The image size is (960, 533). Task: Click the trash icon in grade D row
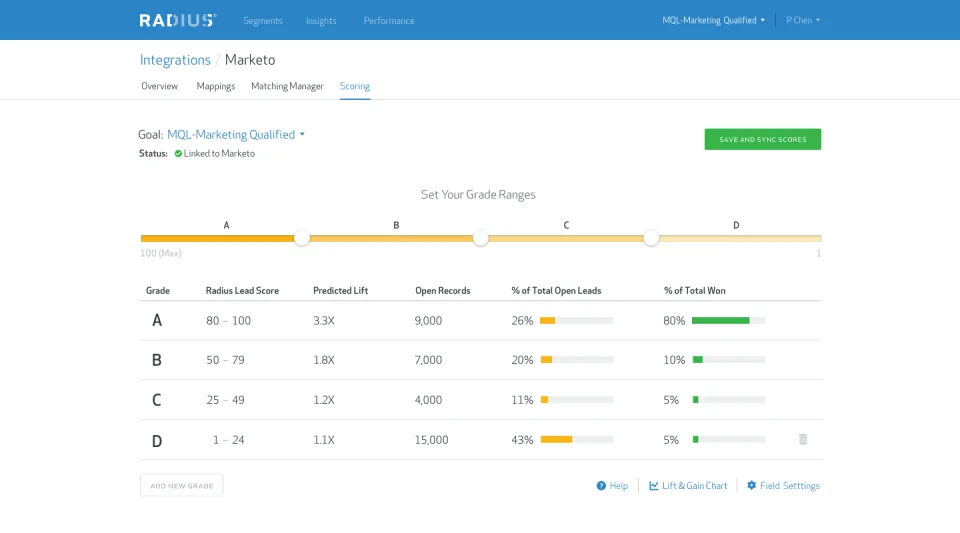tap(803, 439)
